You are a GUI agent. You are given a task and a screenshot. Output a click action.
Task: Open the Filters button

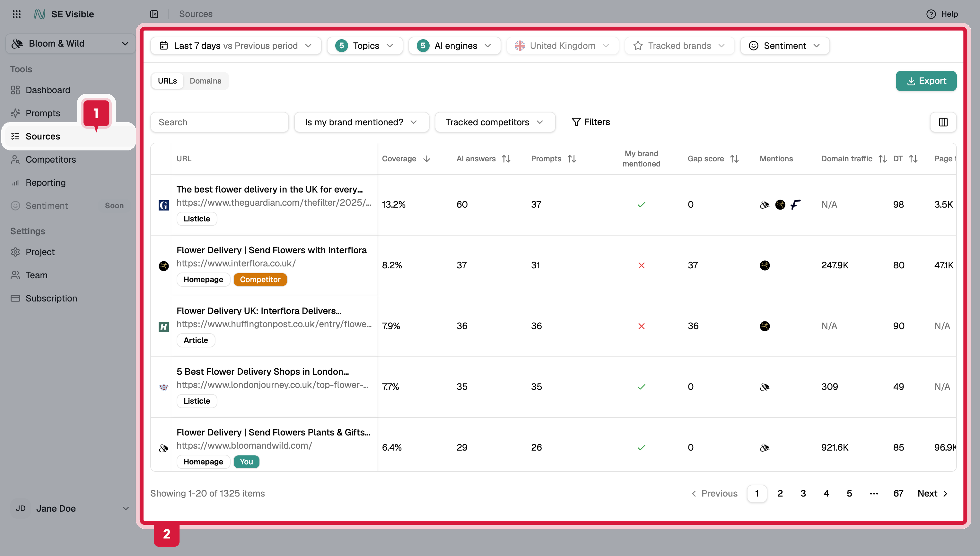tap(591, 122)
